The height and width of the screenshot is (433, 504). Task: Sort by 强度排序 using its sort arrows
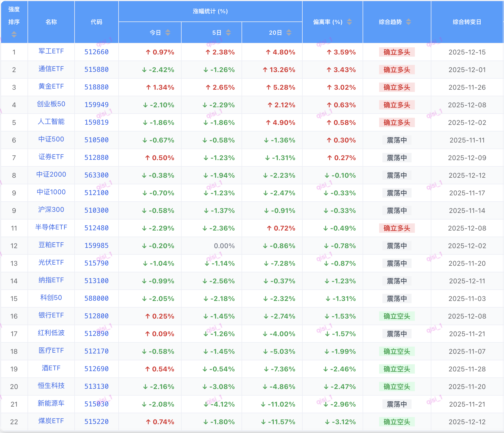pyautogui.click(x=14, y=34)
